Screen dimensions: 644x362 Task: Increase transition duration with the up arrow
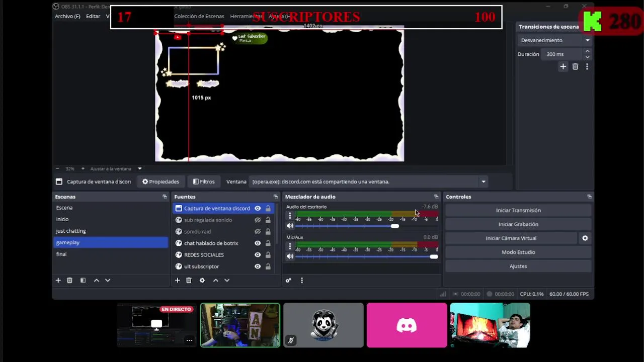coord(587,51)
